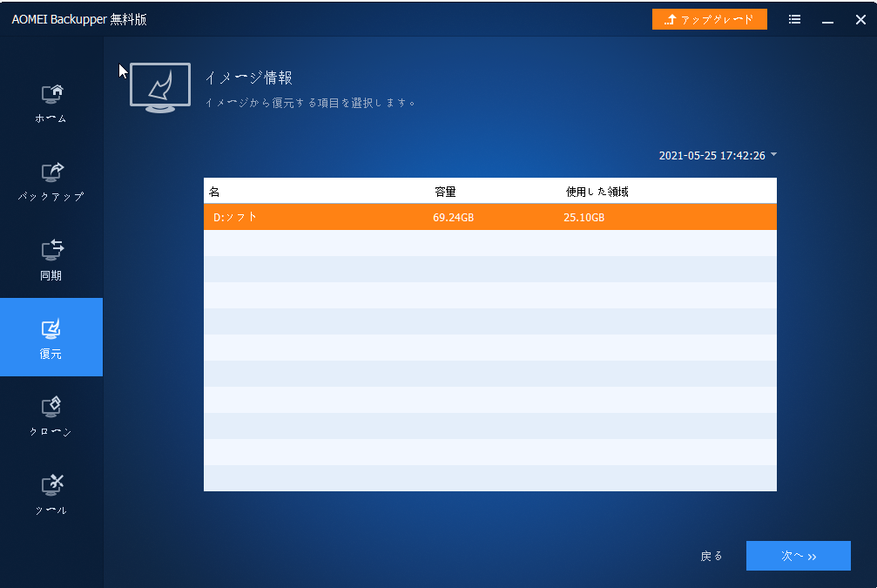Click the 25.10GB used space cell
This screenshot has width=877, height=588.
(584, 218)
